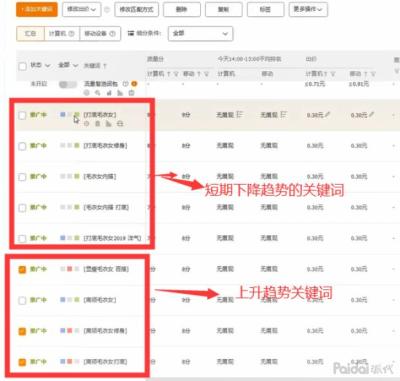The image size is (400, 381).
Task: Click red tag square in [宽松毛衣女 百搭] row
Action: (x=70, y=269)
